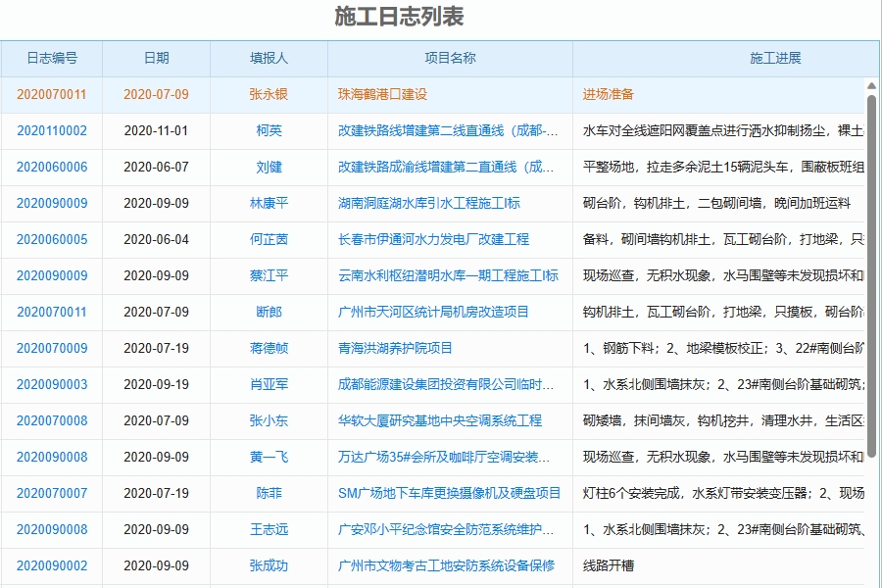
Task: View reporter 柯英's profile link
Action: (x=267, y=130)
